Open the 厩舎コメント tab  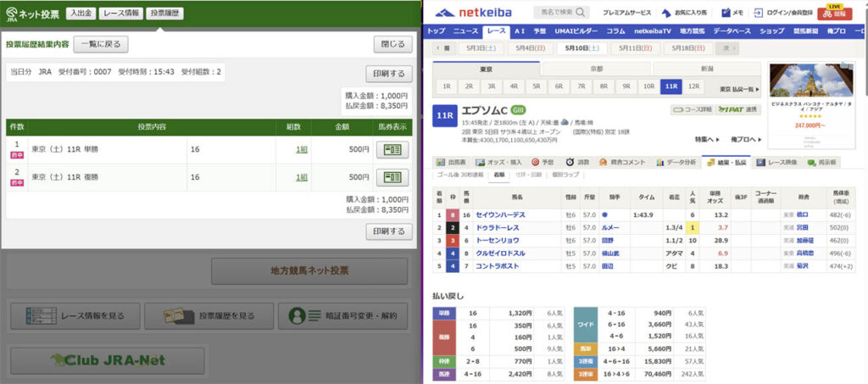[x=622, y=163]
